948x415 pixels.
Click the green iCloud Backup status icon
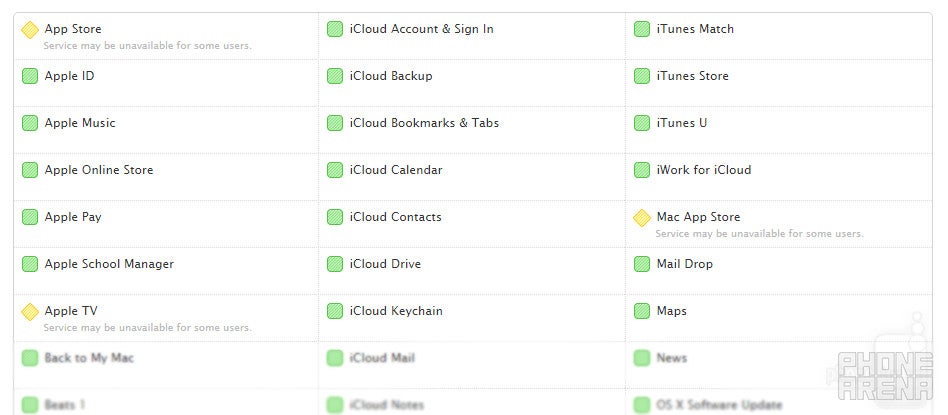[335, 76]
